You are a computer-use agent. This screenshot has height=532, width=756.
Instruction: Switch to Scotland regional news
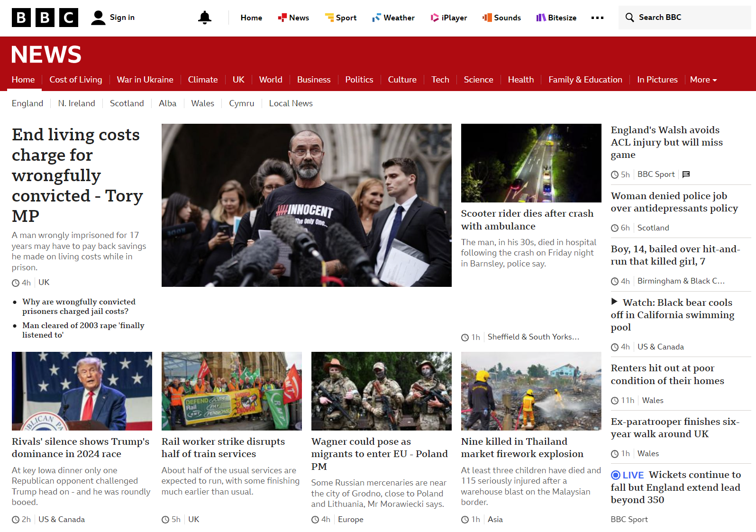tap(127, 103)
